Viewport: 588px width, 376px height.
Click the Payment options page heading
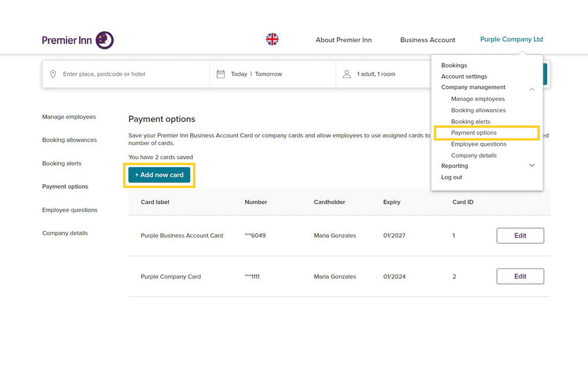(x=162, y=119)
